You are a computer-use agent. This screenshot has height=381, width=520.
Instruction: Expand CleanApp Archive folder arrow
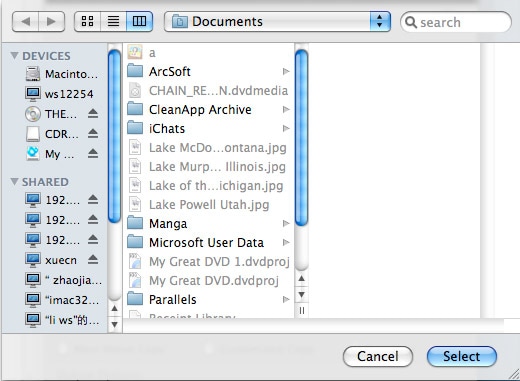point(286,109)
